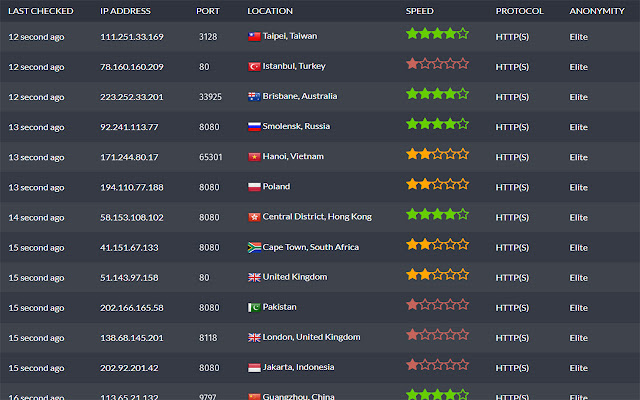Select IP address 58.153.108.102
The width and height of the screenshot is (640, 400).
132,218
